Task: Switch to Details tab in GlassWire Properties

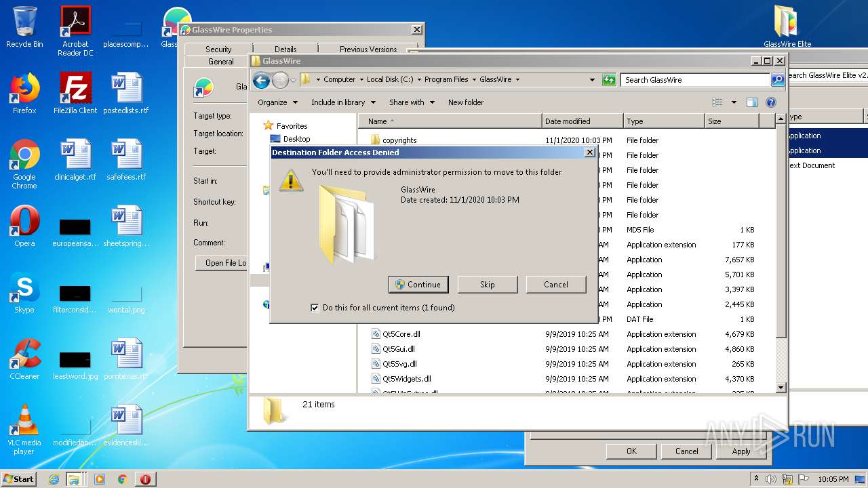Action: coord(285,49)
